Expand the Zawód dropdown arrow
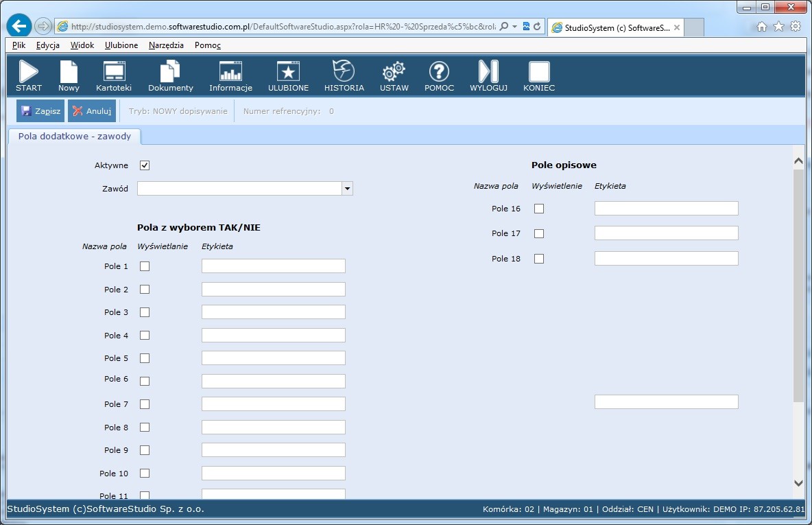This screenshot has height=525, width=812. (x=347, y=189)
